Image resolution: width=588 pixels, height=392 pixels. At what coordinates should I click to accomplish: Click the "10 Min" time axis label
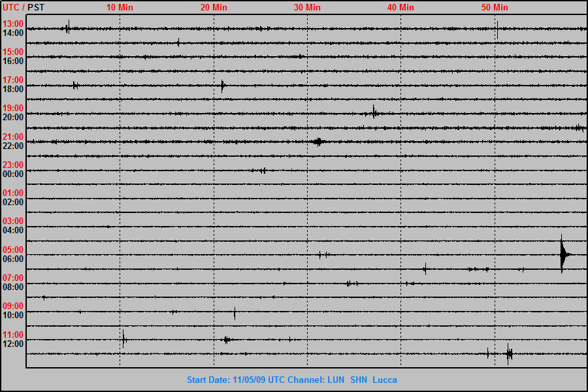coord(120,7)
